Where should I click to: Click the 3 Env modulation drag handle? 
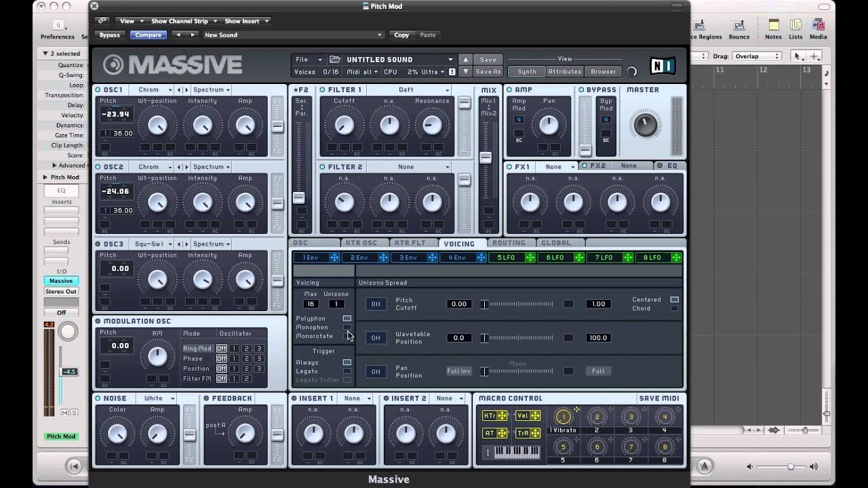point(432,258)
